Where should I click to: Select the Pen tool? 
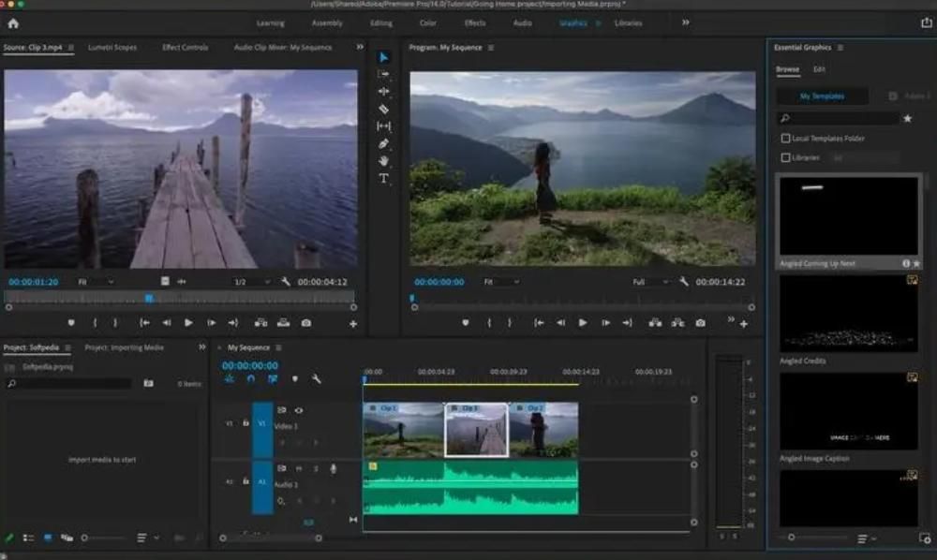383,144
